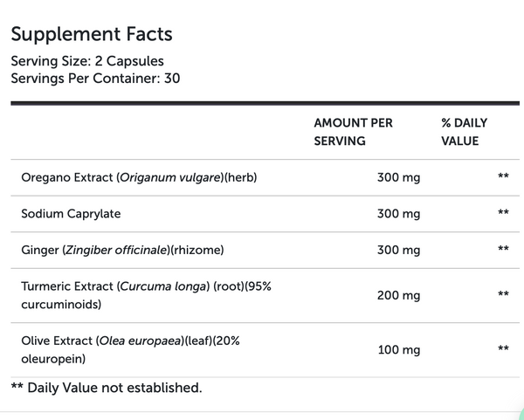This screenshot has width=524, height=420.
Task: Select the Oregano Extract ingredient row
Action: coord(265,177)
